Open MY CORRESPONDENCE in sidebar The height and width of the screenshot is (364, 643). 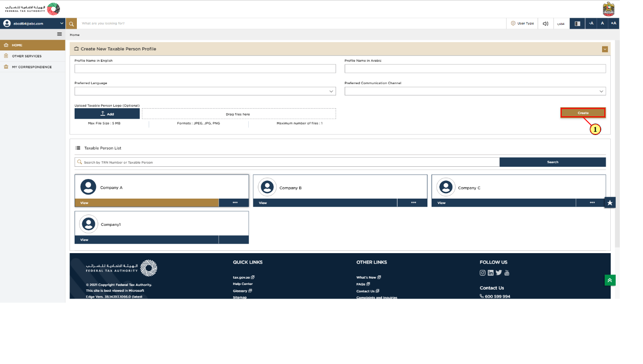[x=33, y=67]
